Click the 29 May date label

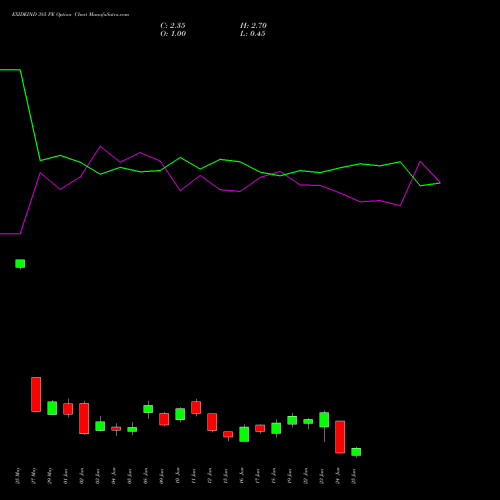pyautogui.click(x=50, y=476)
